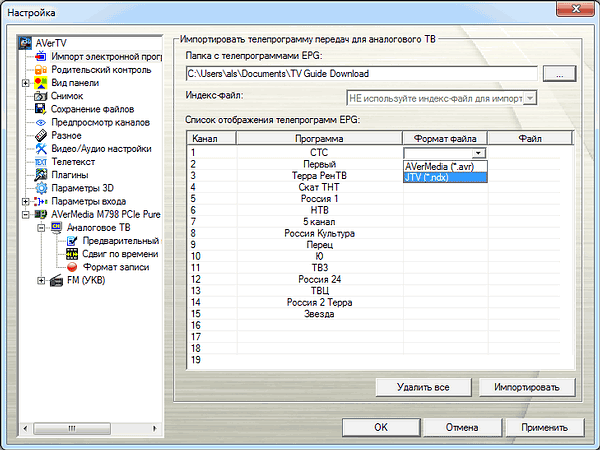
Task: Click the tree scrollbar left arrow
Action: click(x=25, y=428)
